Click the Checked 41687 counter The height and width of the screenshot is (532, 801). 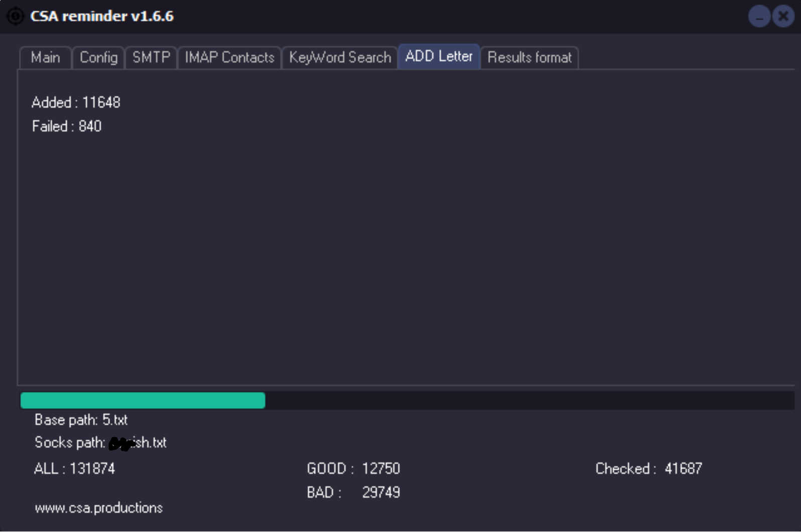tap(648, 469)
